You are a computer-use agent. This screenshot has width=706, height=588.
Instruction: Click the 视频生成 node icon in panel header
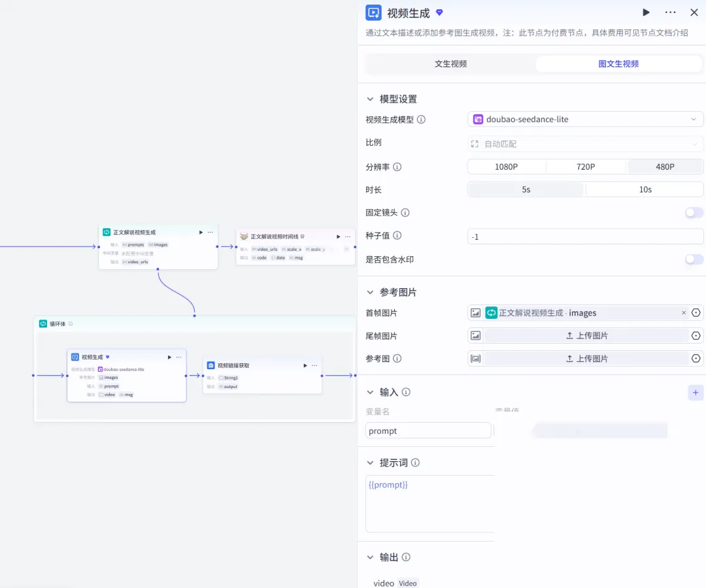(373, 12)
